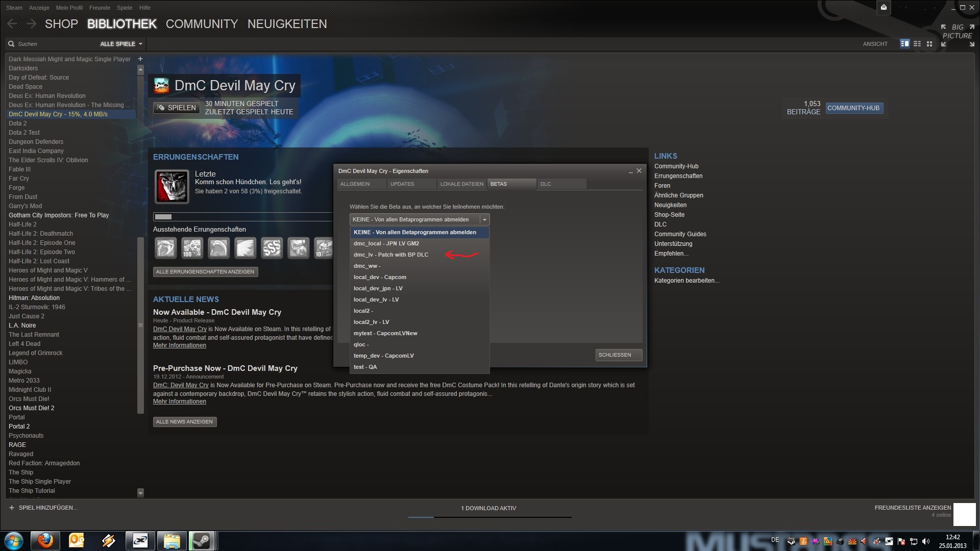Click the download progress bar at the bottom
Viewport: 980px width, 551px height.
(x=489, y=517)
